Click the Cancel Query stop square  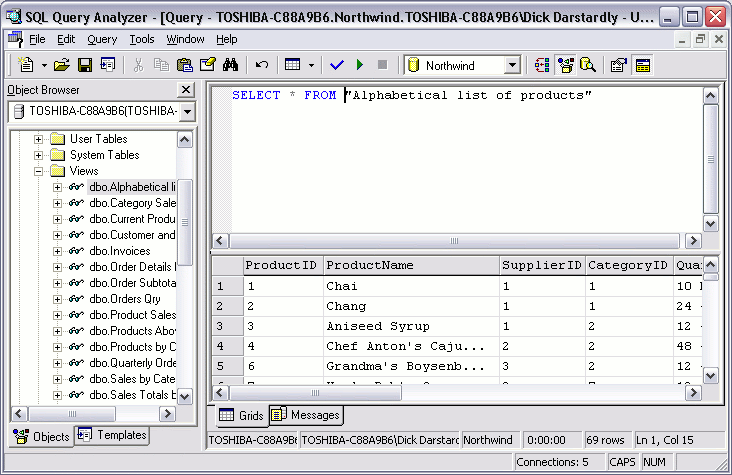point(382,65)
